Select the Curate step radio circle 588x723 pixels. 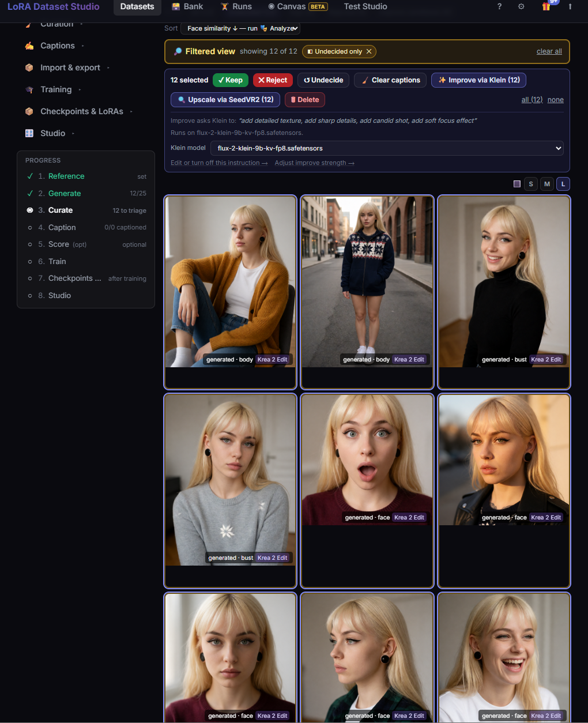(x=30, y=210)
